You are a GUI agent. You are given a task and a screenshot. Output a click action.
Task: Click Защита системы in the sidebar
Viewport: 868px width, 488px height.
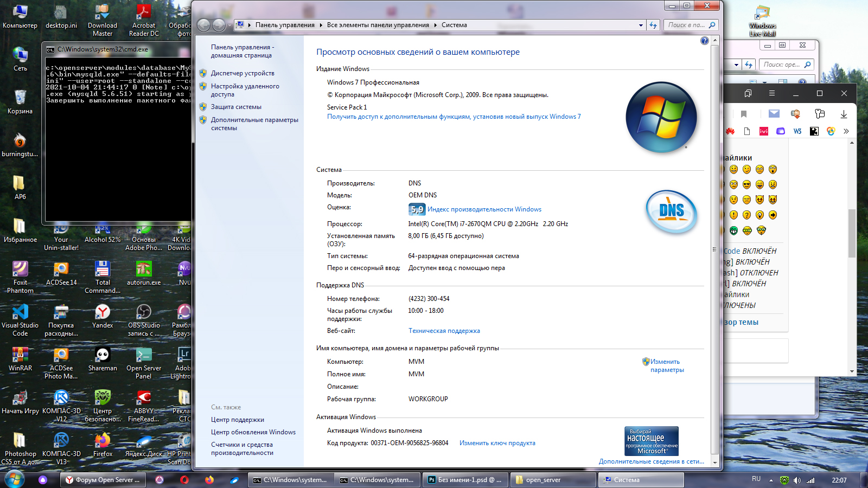coord(236,107)
